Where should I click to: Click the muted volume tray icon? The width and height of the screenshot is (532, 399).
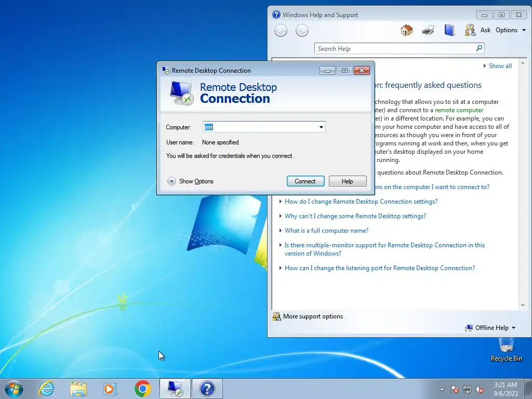click(480, 389)
